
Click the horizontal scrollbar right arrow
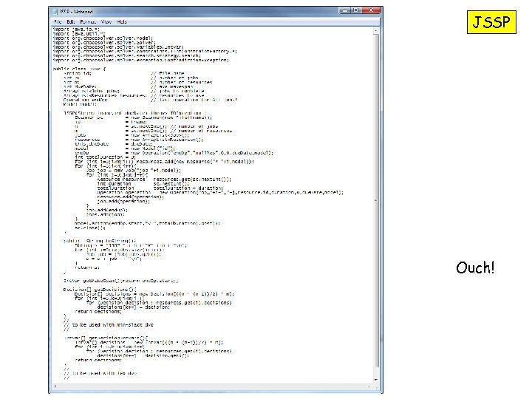point(369,386)
